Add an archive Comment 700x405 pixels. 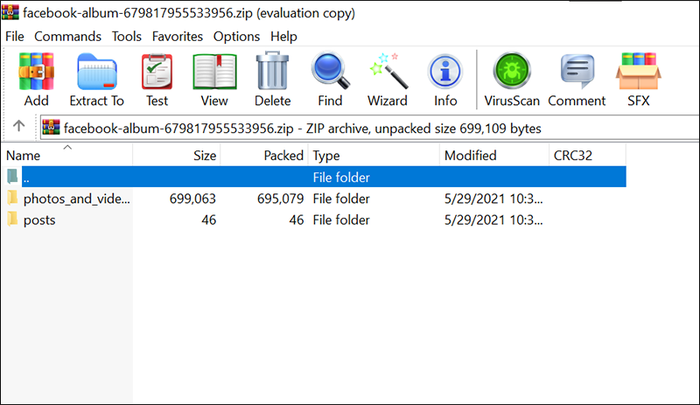577,80
